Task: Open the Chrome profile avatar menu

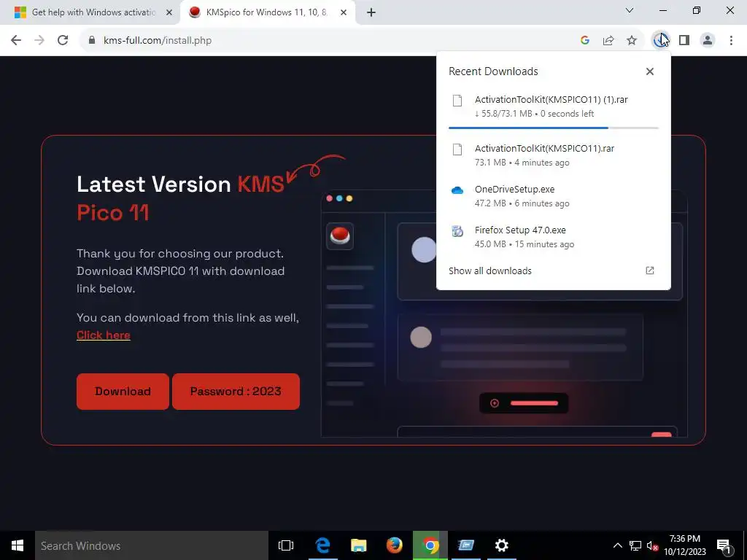Action: [708, 41]
